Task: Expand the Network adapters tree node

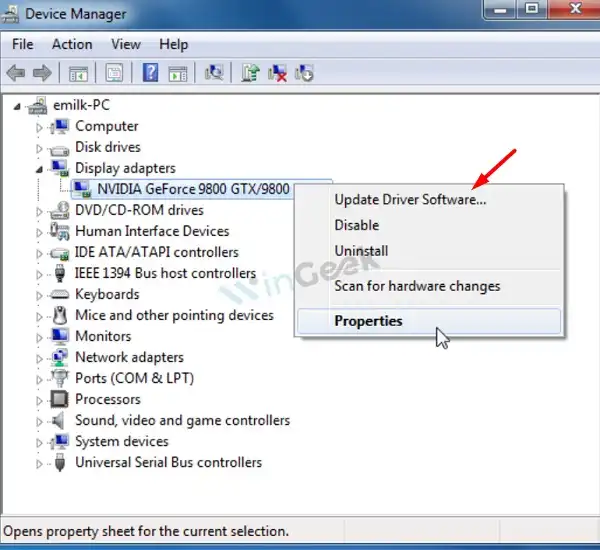Action: (39, 359)
